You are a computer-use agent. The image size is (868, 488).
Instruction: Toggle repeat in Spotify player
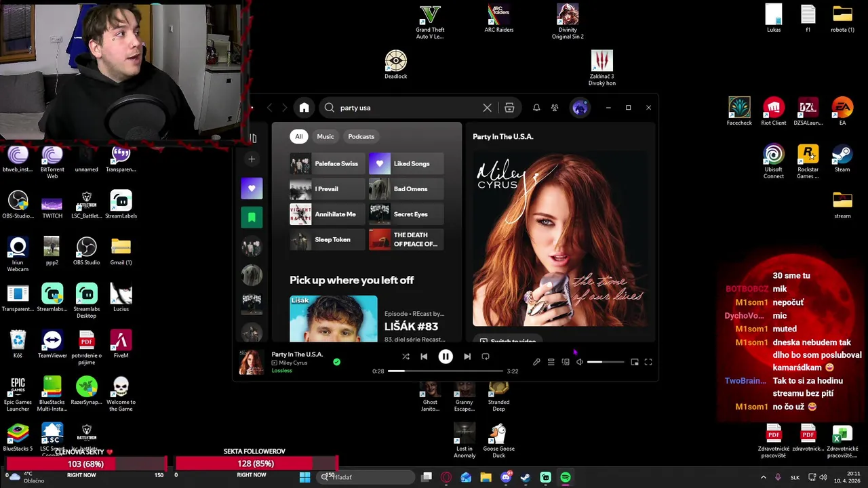tap(486, 357)
